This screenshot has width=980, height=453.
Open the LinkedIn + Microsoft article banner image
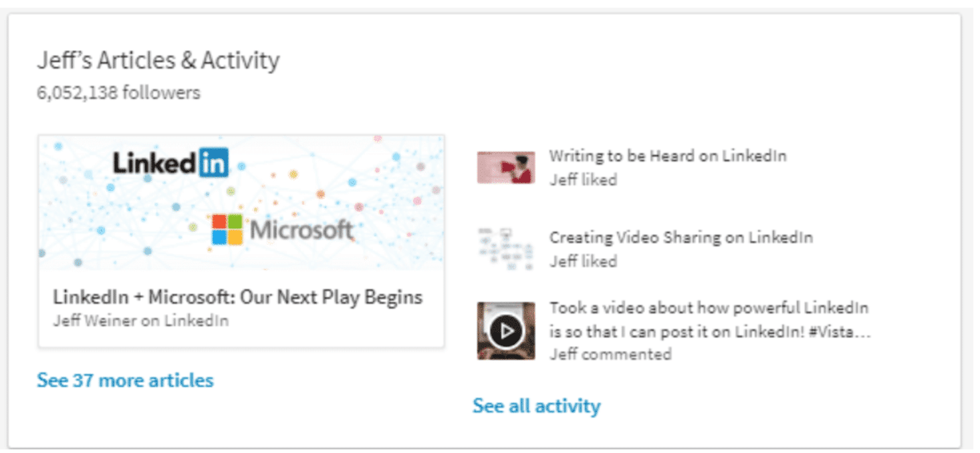coord(241,202)
